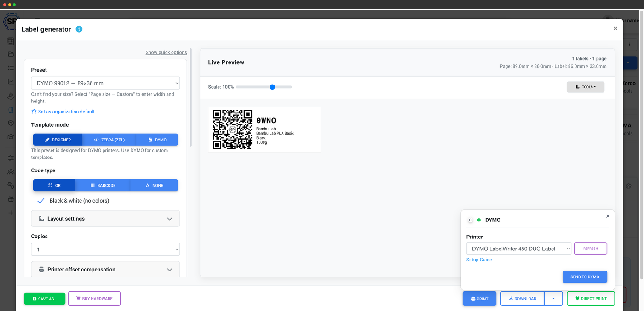This screenshot has height=311, width=644.
Task: Click the settings panel scrollbar
Action: [190, 98]
